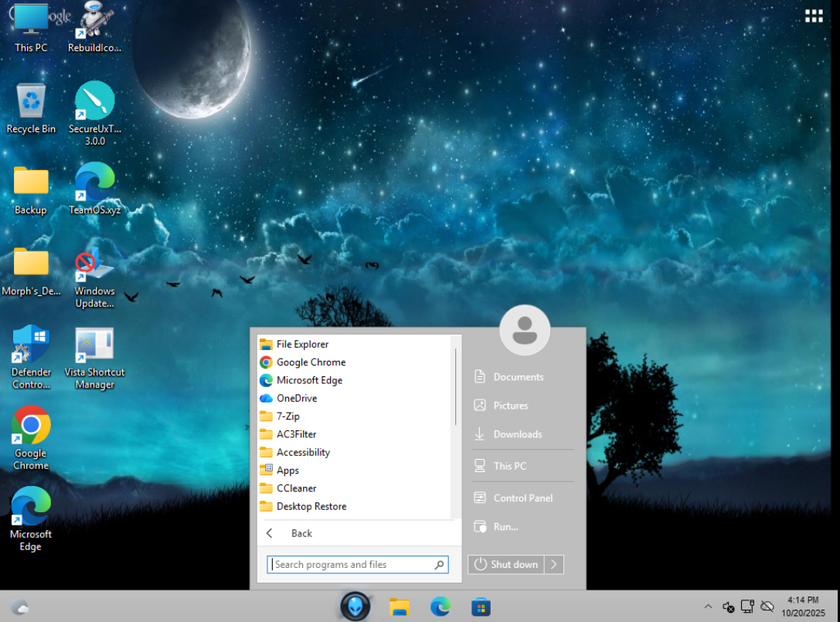Screen dimensions: 840x622
Task: Select the SecureUxTheme desktop shortcut
Action: click(94, 102)
